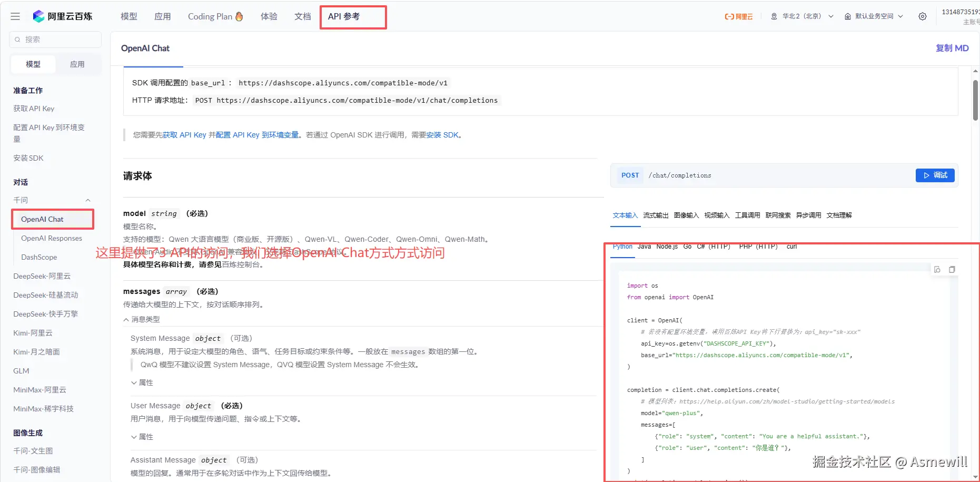Open the 模型 tab in top navigation
Screen dimensions: 980x482
pos(129,16)
